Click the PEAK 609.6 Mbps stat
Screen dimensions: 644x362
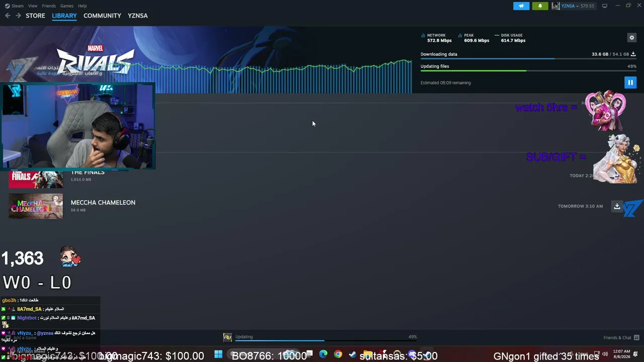(473, 38)
